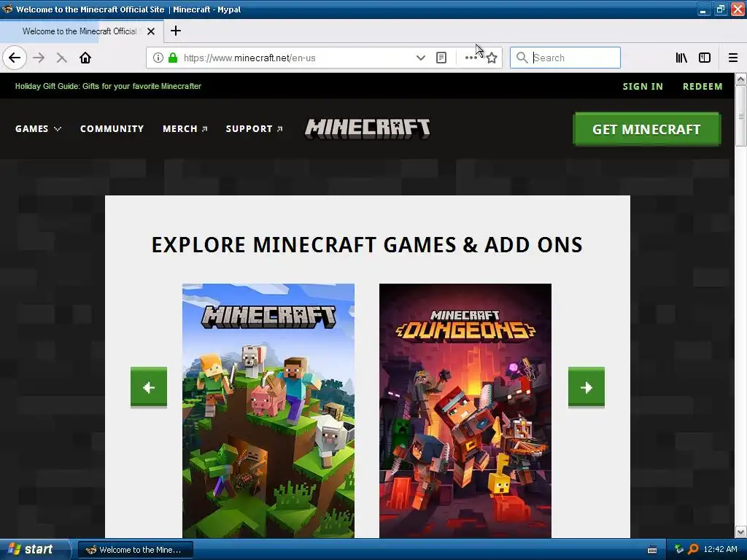
Task: Click the vertical scrollbar thumb
Action: pos(741,116)
